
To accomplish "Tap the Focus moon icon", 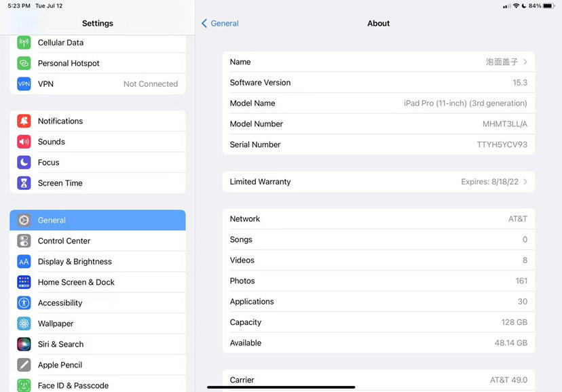I will coord(24,163).
